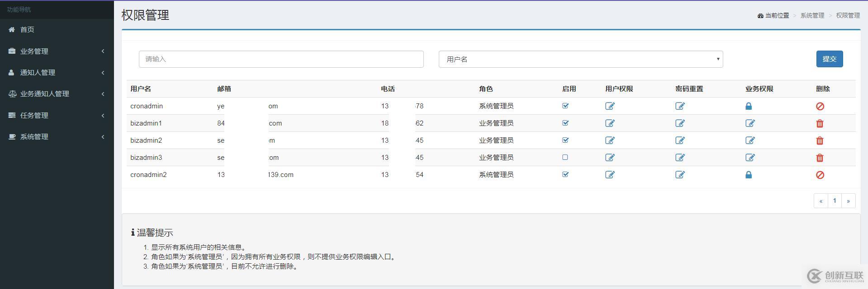Click password reset icon for bizadmin2
This screenshot has height=289, width=868.
680,140
